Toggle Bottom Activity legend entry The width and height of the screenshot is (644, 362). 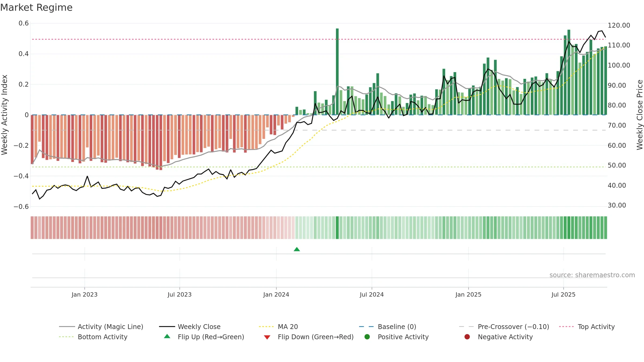click(x=93, y=337)
